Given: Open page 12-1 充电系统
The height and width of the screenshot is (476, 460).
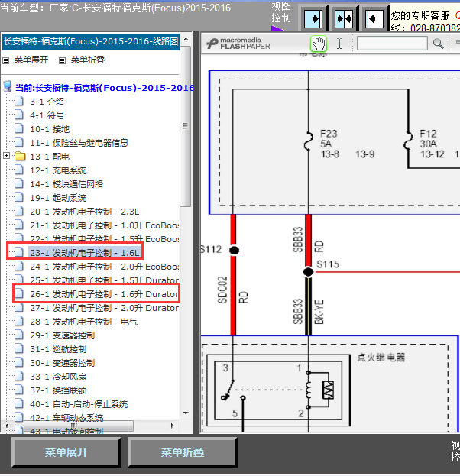Looking at the screenshot, I should pos(58,170).
